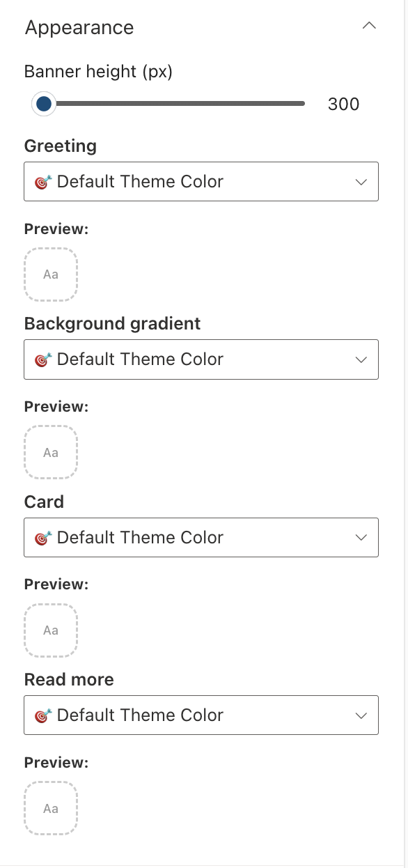
Task: Click the 300 banner height value
Action: click(343, 103)
